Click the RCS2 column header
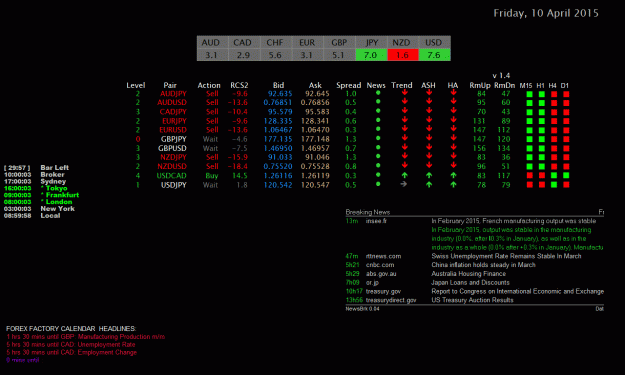 click(239, 85)
